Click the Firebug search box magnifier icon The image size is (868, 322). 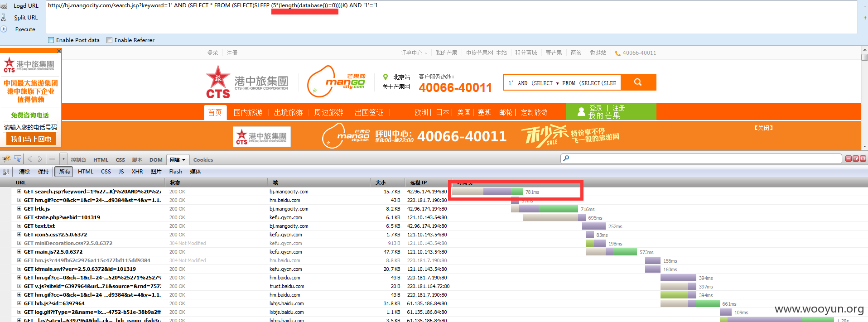pyautogui.click(x=566, y=159)
